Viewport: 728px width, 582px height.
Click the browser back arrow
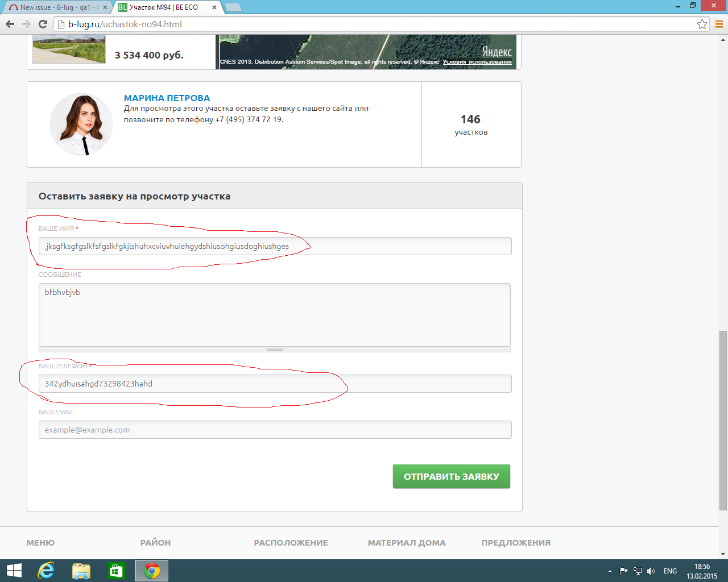(x=10, y=24)
